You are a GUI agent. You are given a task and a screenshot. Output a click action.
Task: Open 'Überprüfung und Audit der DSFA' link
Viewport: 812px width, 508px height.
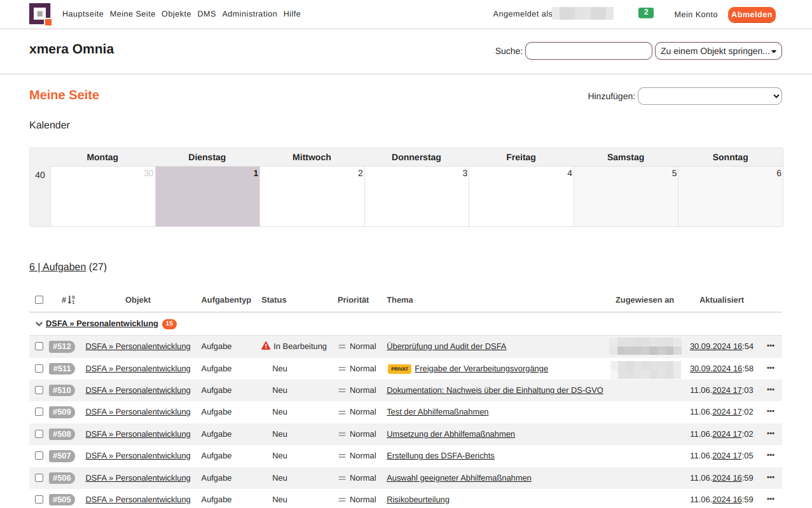pos(446,347)
